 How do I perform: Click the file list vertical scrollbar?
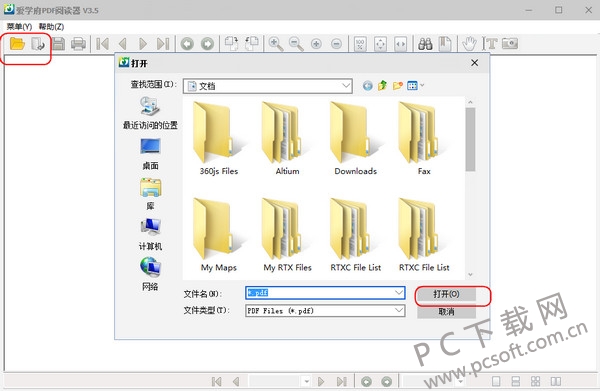click(471, 139)
